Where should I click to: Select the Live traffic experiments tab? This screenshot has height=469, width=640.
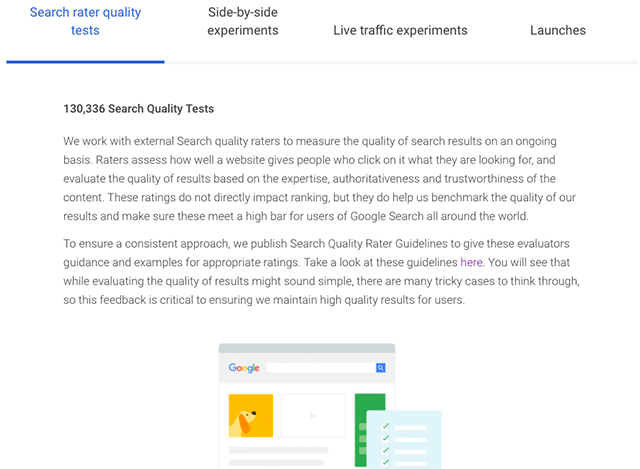point(400,30)
